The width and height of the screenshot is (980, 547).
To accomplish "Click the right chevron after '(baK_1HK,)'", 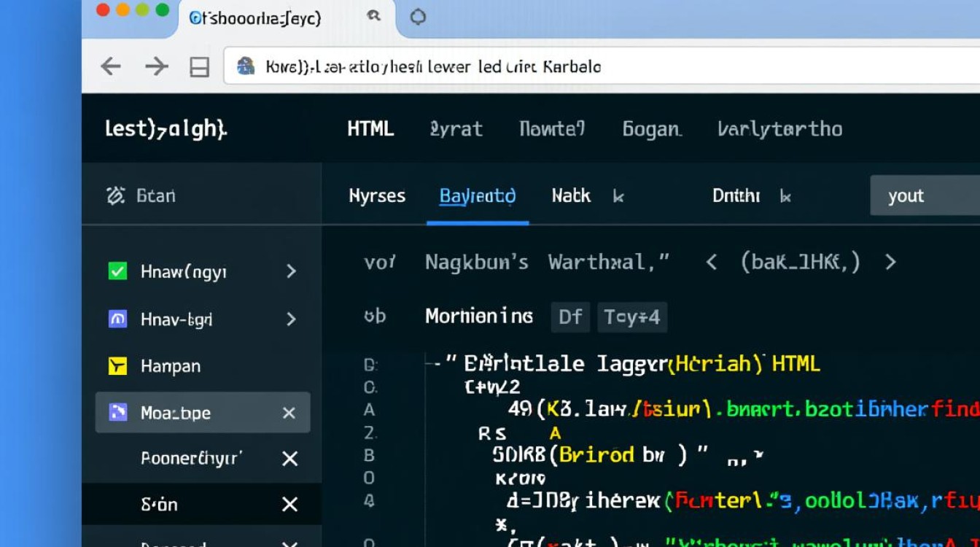I will [890, 262].
